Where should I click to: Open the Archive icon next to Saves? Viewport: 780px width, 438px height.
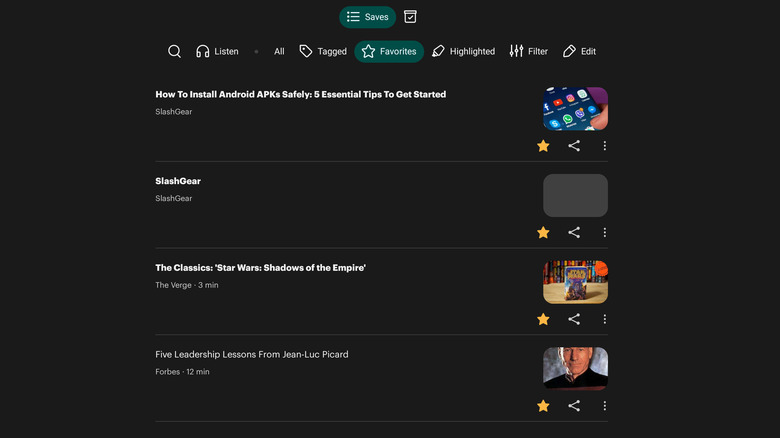(x=410, y=17)
